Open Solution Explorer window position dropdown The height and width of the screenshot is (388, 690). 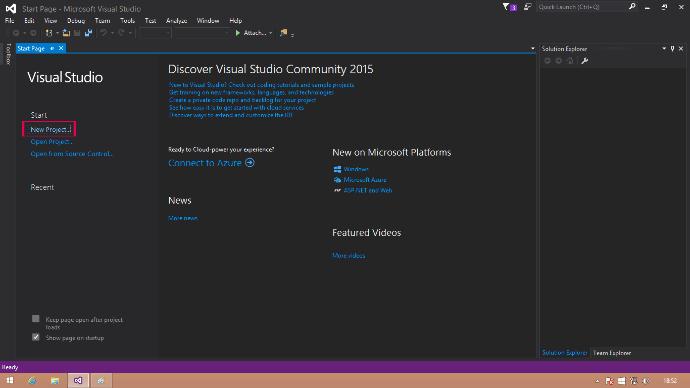pos(664,49)
